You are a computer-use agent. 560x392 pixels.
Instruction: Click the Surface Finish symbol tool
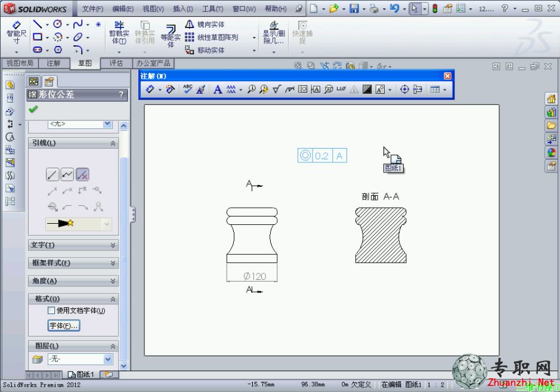277,89
